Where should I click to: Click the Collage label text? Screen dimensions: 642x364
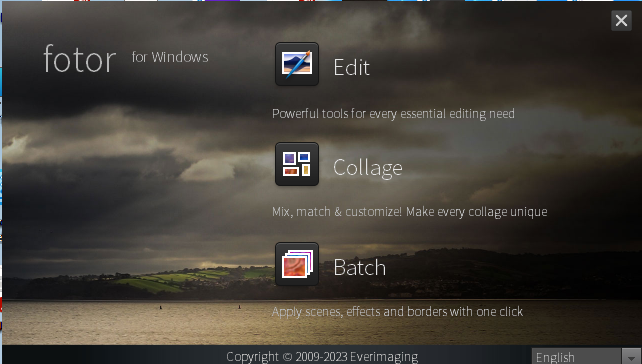[368, 168]
